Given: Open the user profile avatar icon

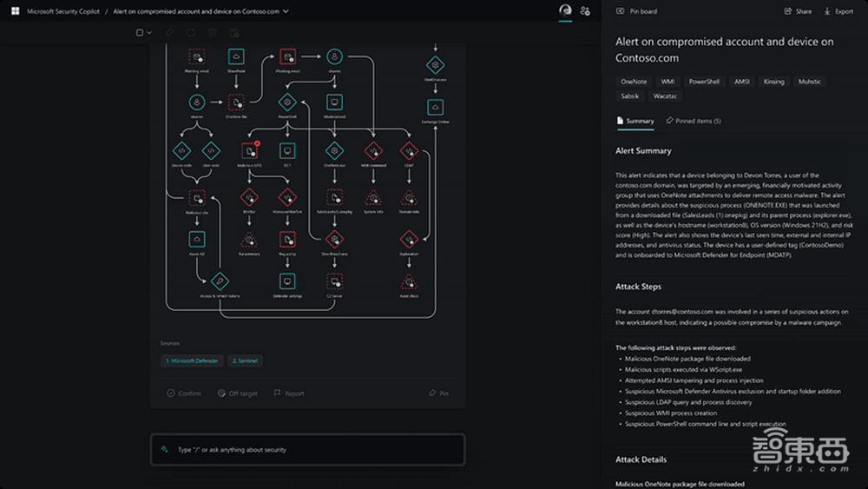Looking at the screenshot, I should click(x=565, y=10).
